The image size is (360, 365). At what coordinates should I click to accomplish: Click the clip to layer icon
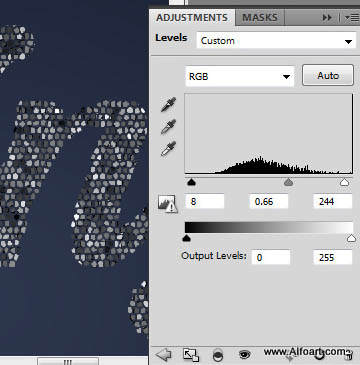pyautogui.click(x=217, y=355)
